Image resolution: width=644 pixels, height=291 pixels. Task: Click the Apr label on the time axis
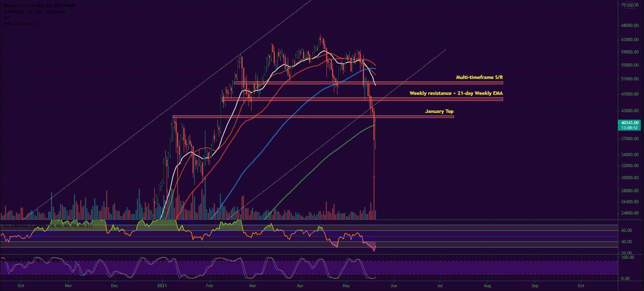[x=300, y=285]
